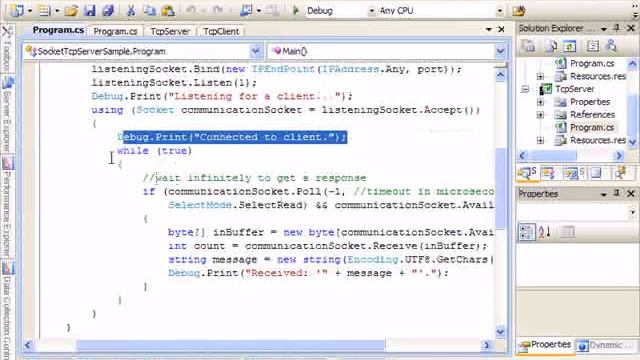The width and height of the screenshot is (640, 360).
Task: Click the Undo arrow icon
Action: pyautogui.click(x=191, y=10)
